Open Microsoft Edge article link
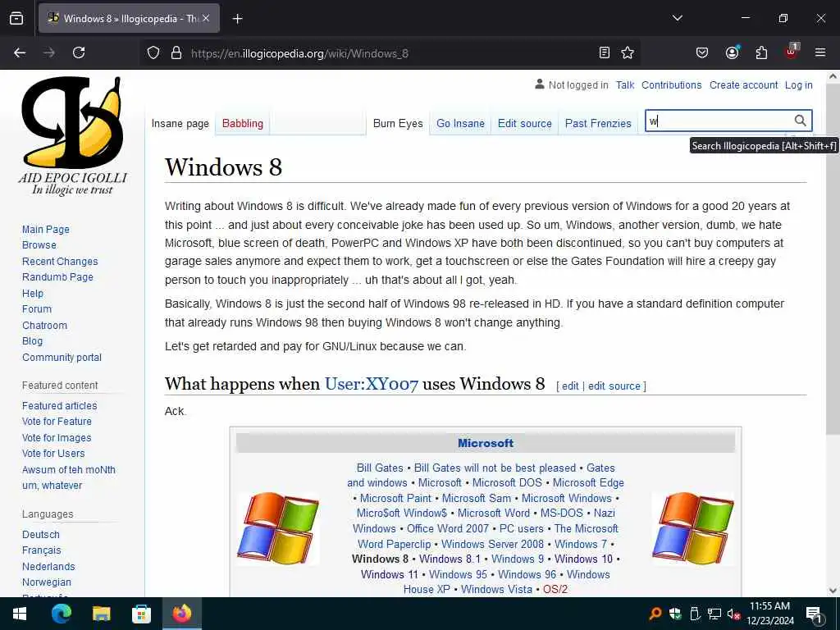Image resolution: width=840 pixels, height=630 pixels. pyautogui.click(x=588, y=482)
